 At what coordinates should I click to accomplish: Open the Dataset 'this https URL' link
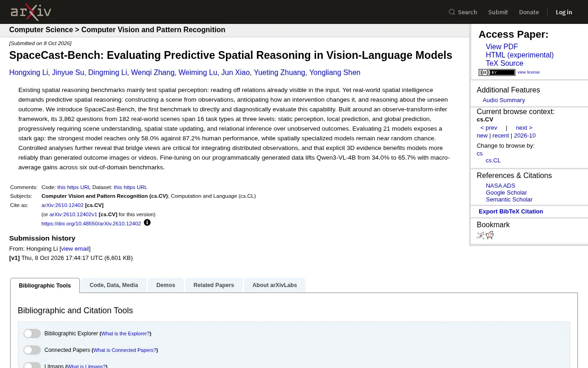pos(130,187)
